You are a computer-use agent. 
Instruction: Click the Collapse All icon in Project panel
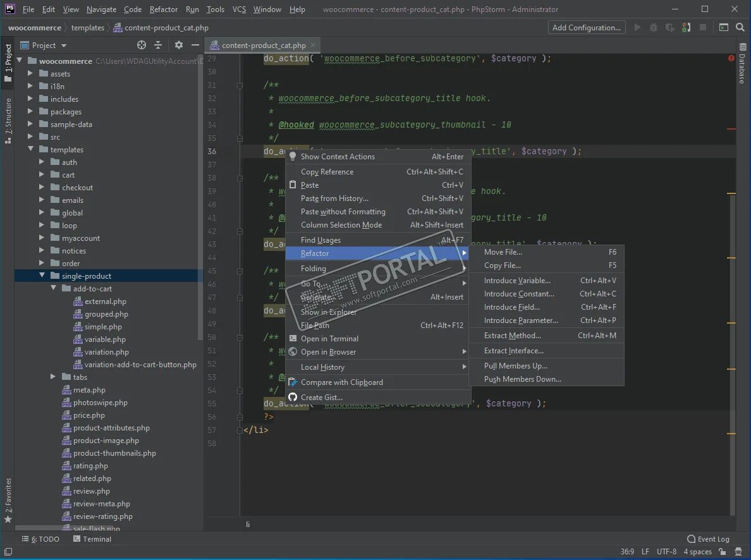click(158, 45)
